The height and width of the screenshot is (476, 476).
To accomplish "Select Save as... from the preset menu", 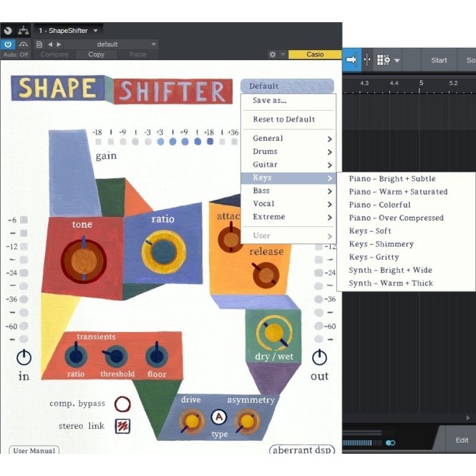I will click(288, 100).
